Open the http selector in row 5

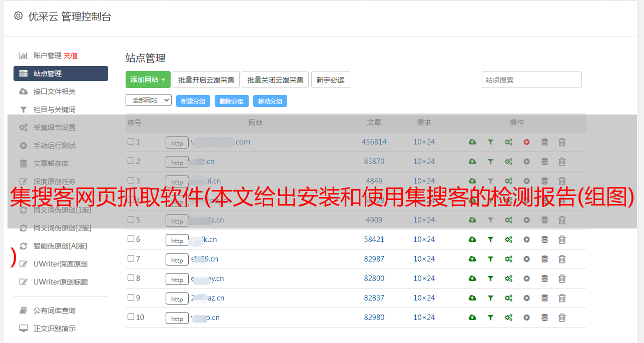click(x=177, y=220)
